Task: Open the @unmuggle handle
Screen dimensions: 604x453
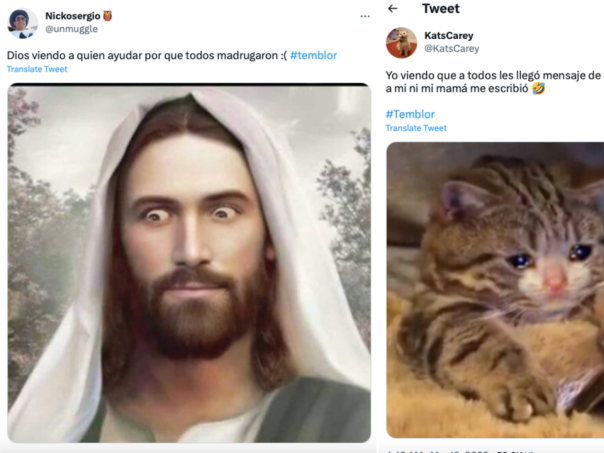Action: pos(72,29)
